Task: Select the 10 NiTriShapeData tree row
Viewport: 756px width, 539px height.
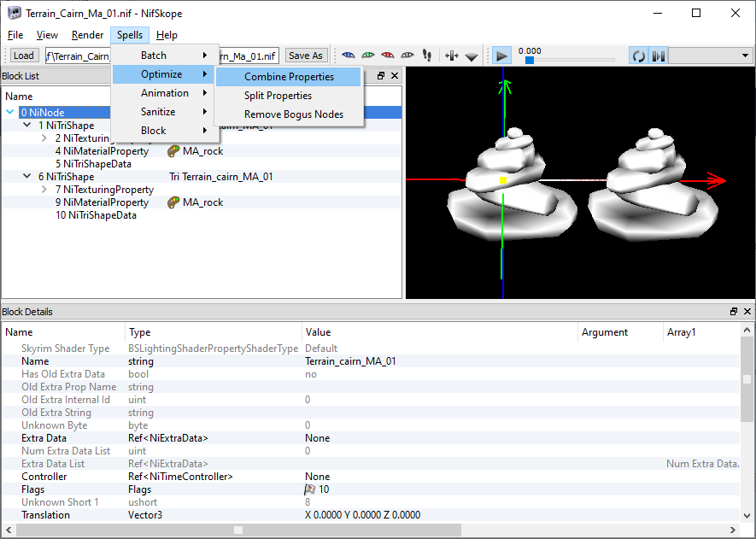Action: point(96,215)
